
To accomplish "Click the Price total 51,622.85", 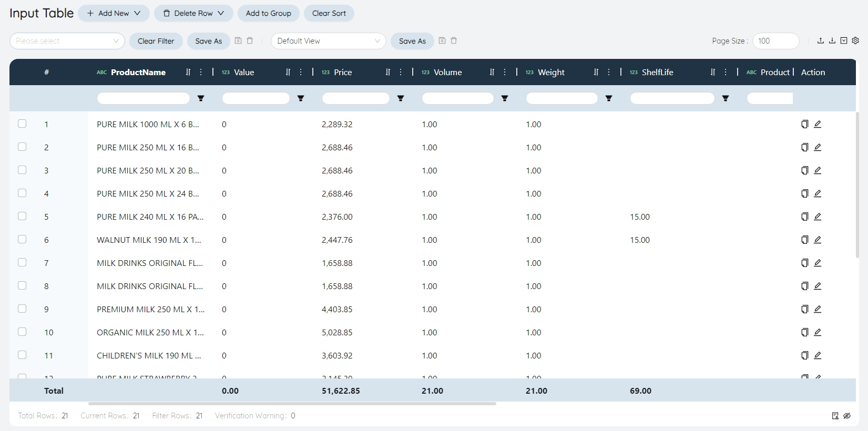I will pos(341,391).
